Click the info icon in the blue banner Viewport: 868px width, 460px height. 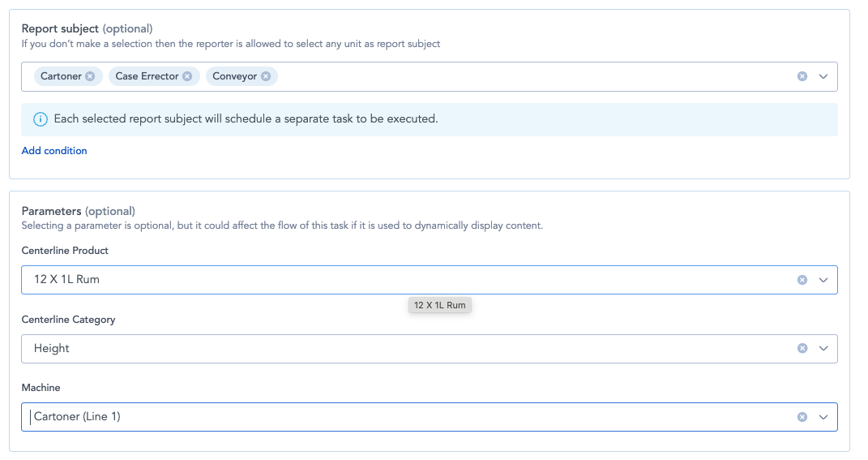point(41,119)
